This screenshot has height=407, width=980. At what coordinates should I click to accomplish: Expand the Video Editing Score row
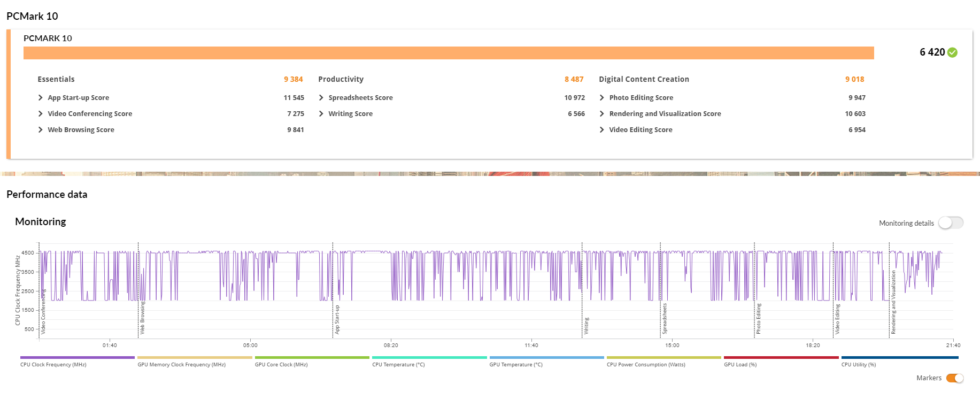pyautogui.click(x=601, y=130)
